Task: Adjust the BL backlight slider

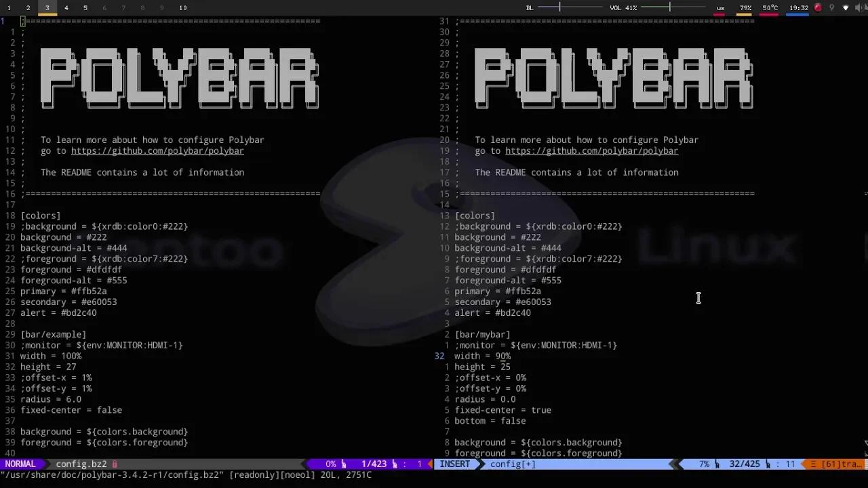Action: pos(559,7)
